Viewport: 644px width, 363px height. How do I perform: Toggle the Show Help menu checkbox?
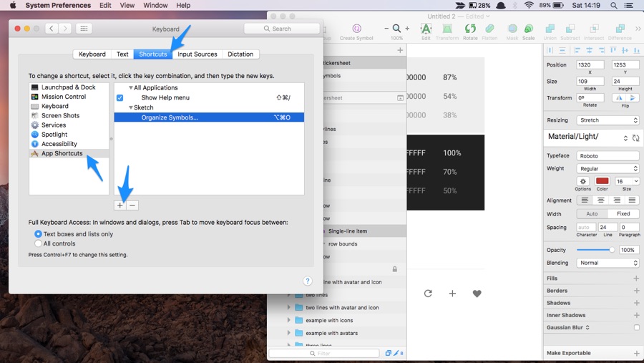pyautogui.click(x=120, y=98)
